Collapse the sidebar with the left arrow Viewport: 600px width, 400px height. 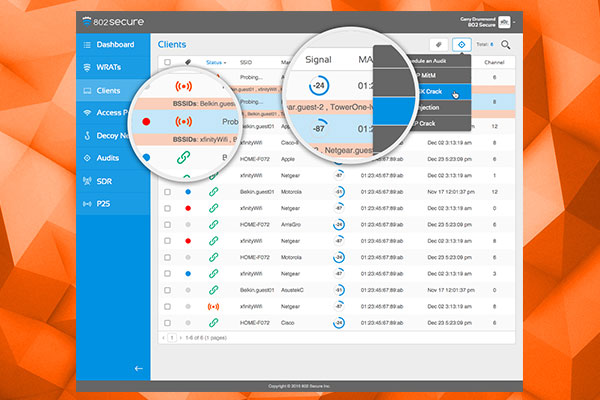click(x=139, y=368)
